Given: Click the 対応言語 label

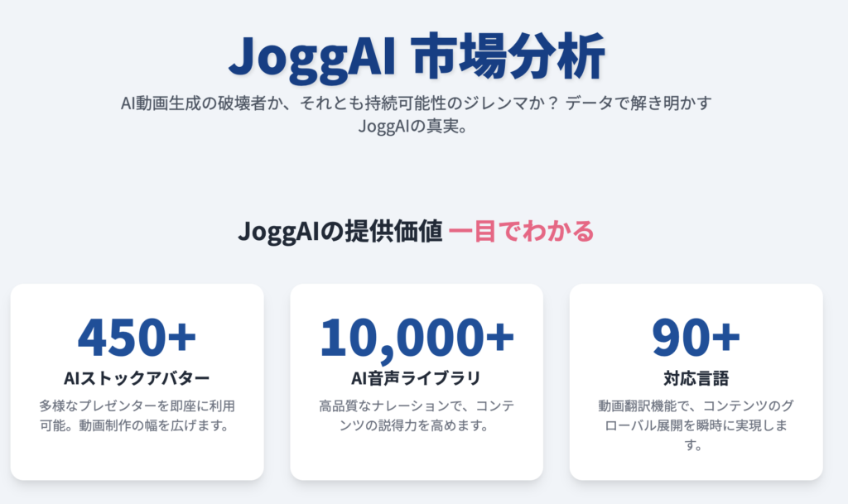Looking at the screenshot, I should 696,378.
